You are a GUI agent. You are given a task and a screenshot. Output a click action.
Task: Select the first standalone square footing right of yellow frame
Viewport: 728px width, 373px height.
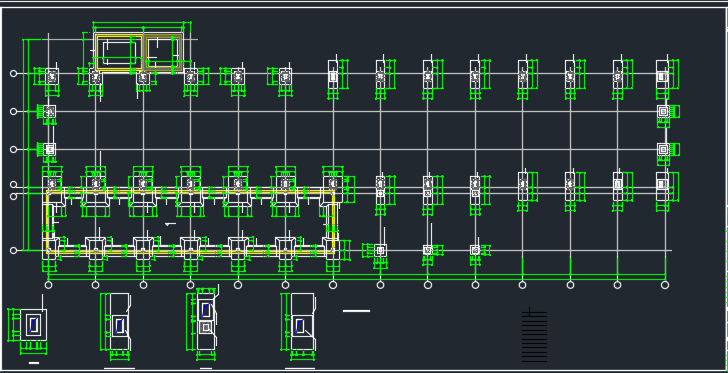(380, 250)
